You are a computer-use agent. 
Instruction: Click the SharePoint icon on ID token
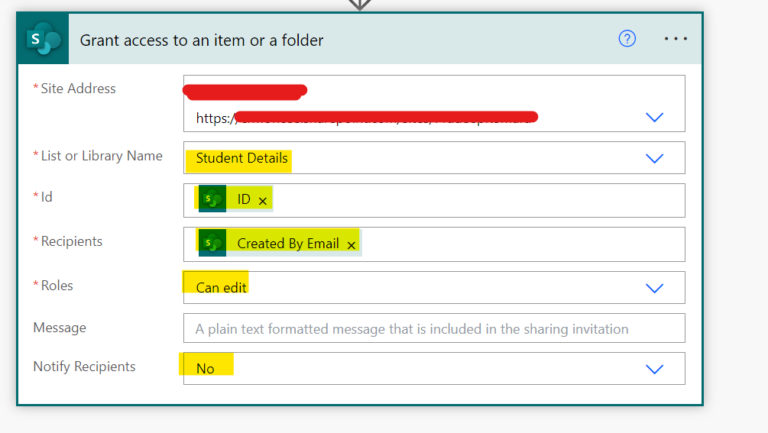tap(212, 199)
